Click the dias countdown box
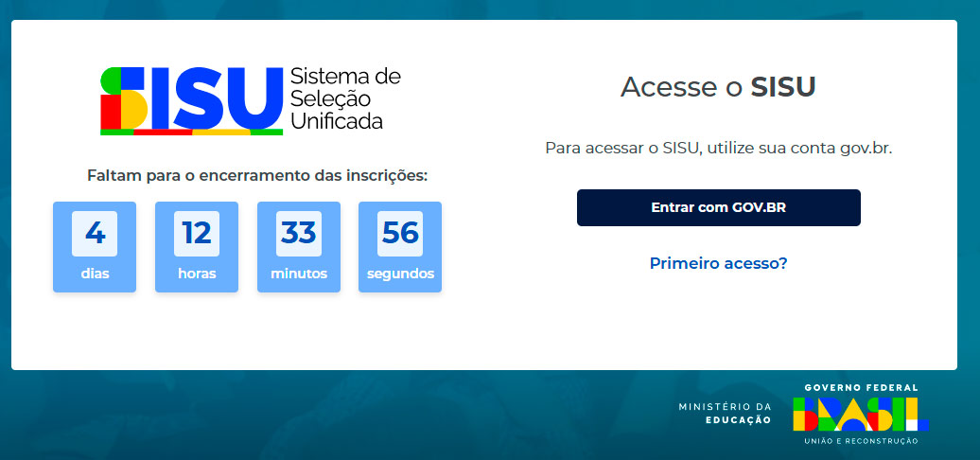Image resolution: width=980 pixels, height=460 pixels. 95,247
